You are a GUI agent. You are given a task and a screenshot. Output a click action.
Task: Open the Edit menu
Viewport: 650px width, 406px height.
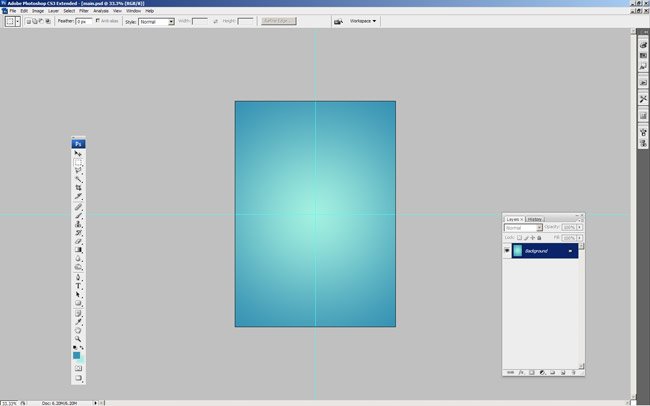[x=24, y=11]
